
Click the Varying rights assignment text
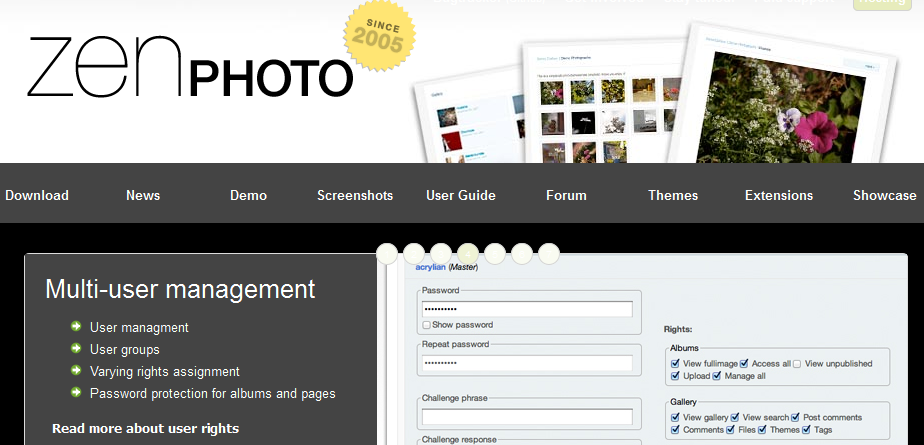[164, 371]
